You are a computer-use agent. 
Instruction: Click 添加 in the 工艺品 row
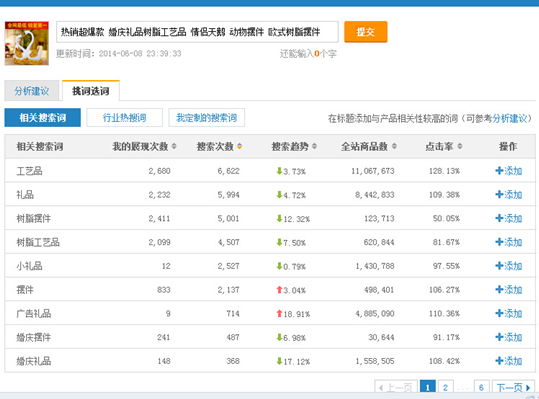pyautogui.click(x=508, y=171)
